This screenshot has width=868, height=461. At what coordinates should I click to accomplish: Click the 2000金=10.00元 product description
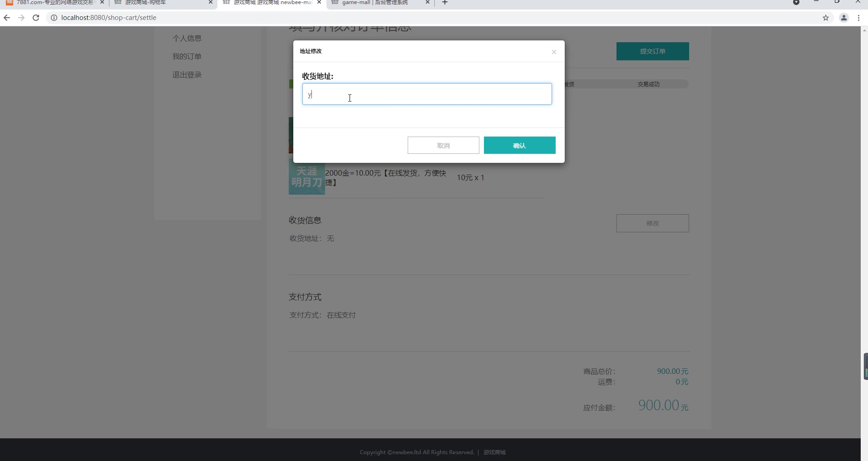[x=386, y=177]
